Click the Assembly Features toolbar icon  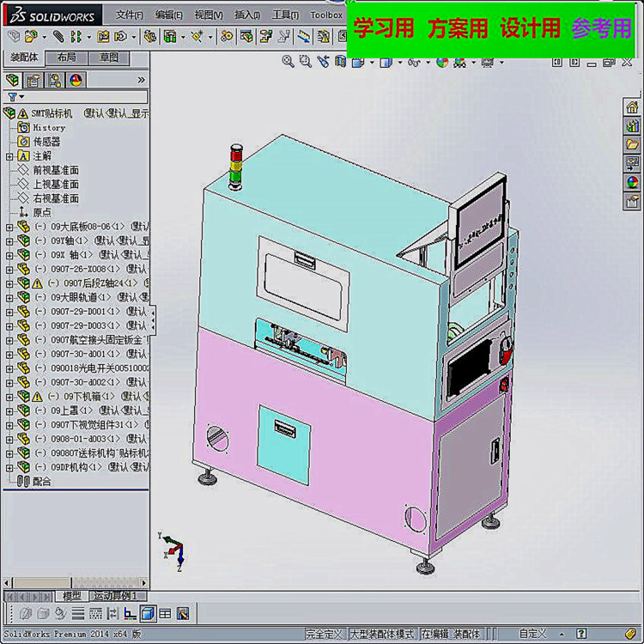[170, 37]
